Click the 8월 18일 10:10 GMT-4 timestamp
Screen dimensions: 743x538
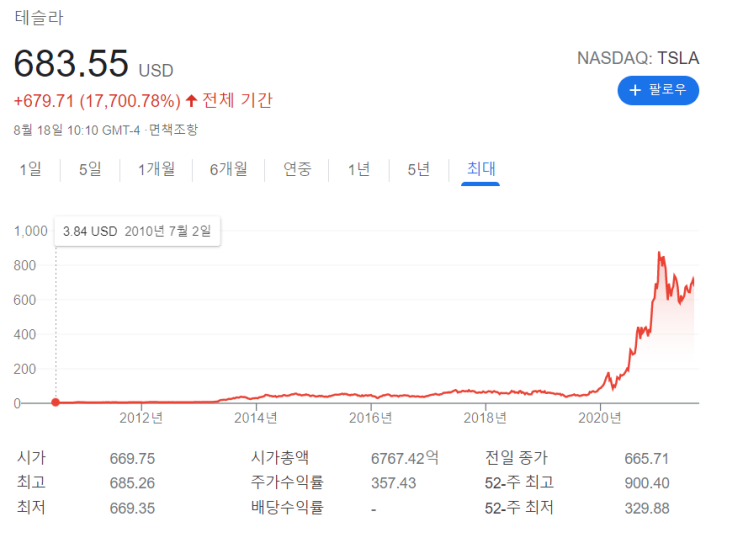pos(77,130)
